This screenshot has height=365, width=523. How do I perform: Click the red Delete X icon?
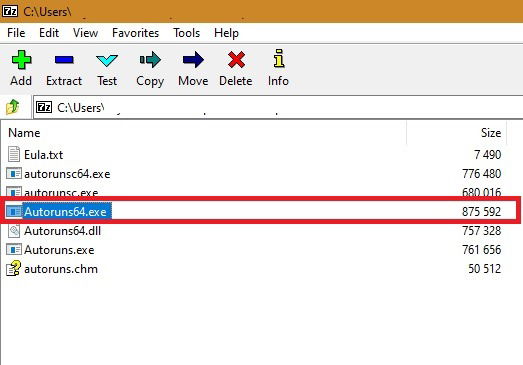(236, 60)
